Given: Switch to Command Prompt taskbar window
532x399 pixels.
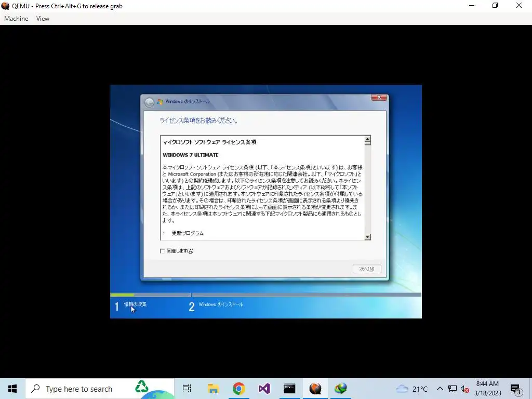Looking at the screenshot, I should click(289, 389).
